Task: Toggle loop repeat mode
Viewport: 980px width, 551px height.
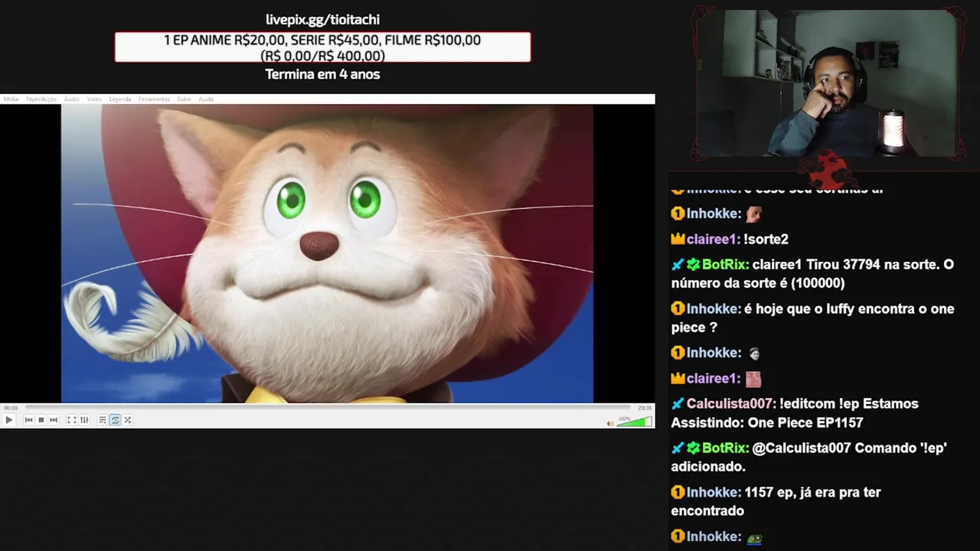Action: pyautogui.click(x=115, y=419)
